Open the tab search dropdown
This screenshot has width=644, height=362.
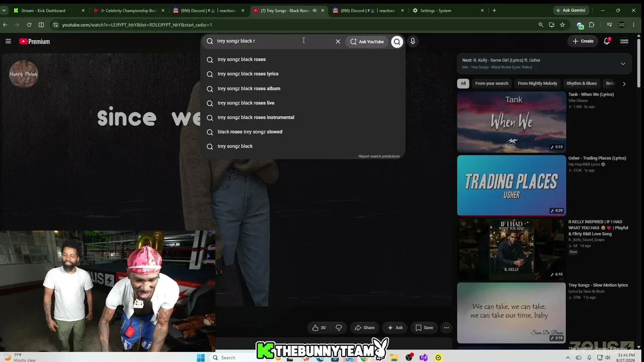[x=4, y=11]
